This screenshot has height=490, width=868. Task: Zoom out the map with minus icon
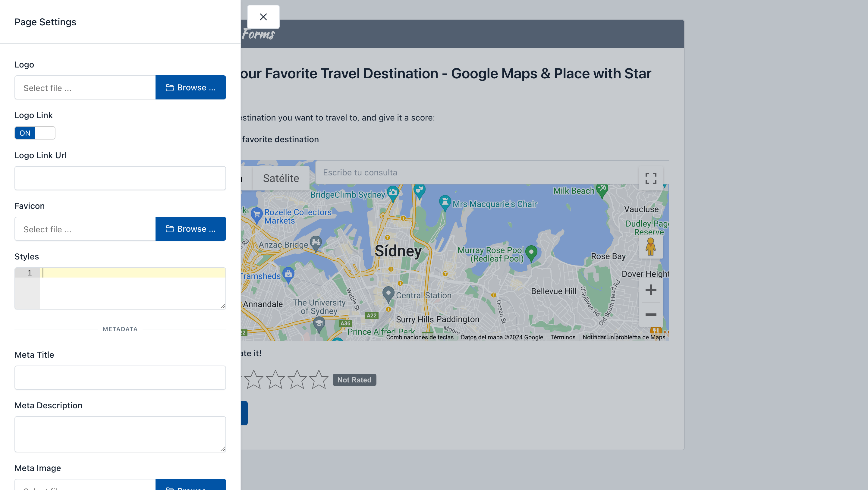pos(650,314)
